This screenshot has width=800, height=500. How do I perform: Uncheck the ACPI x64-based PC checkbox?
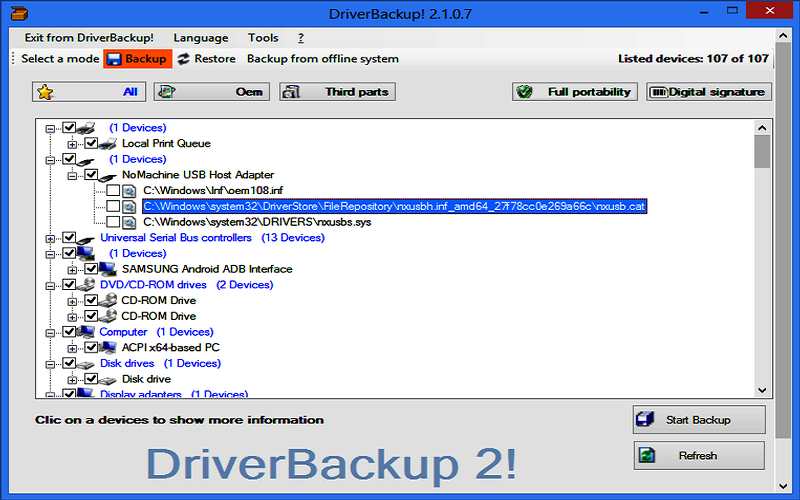91,347
